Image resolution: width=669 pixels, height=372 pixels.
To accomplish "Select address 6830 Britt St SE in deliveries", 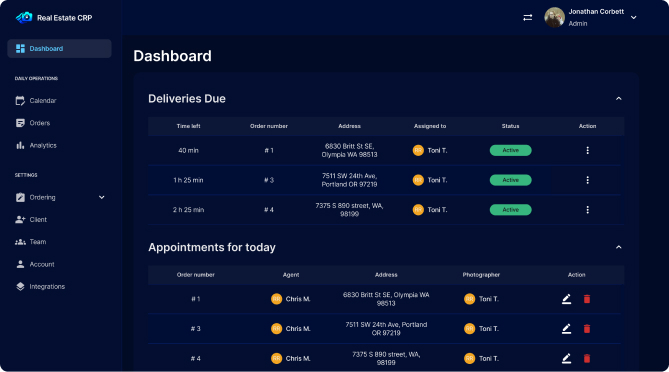I will click(349, 150).
